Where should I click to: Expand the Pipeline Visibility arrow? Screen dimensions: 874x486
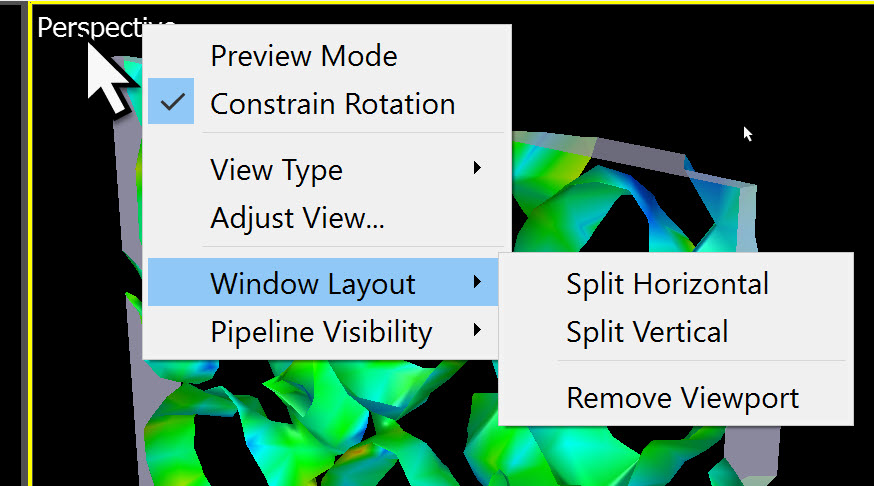pyautogui.click(x=478, y=329)
